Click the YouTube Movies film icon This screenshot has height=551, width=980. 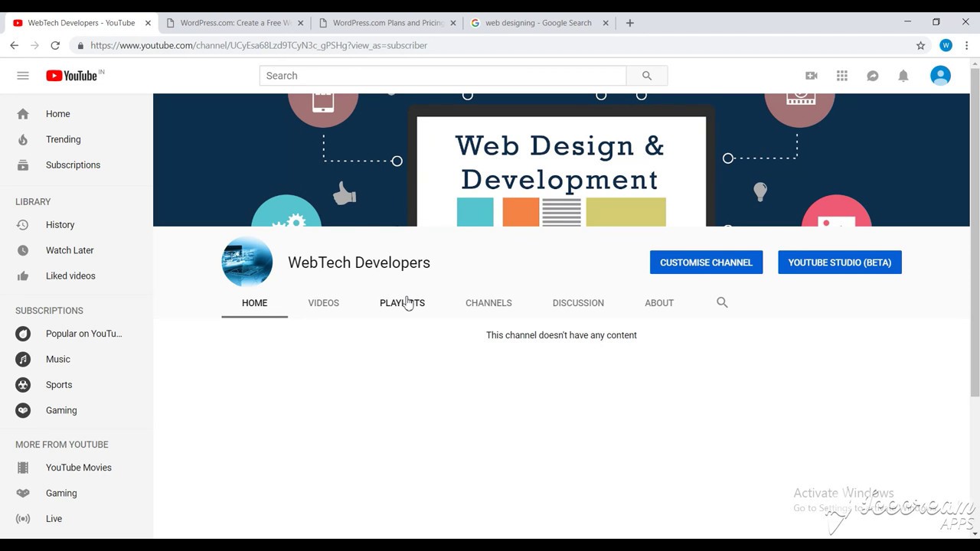23,468
